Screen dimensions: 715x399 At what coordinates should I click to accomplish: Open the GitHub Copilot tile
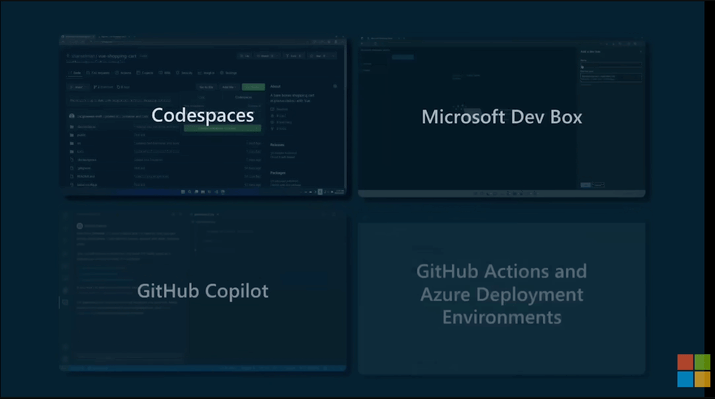[203, 291]
